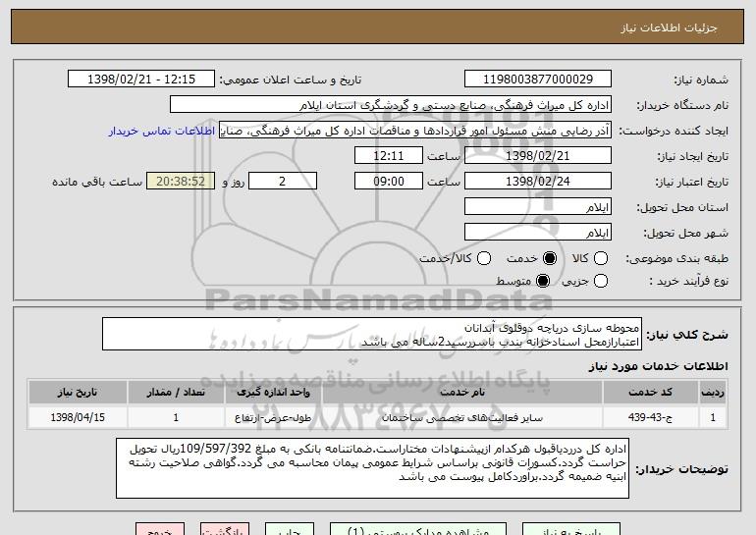Click مشاهده مدارک پیوستی (1) button

click(x=418, y=529)
